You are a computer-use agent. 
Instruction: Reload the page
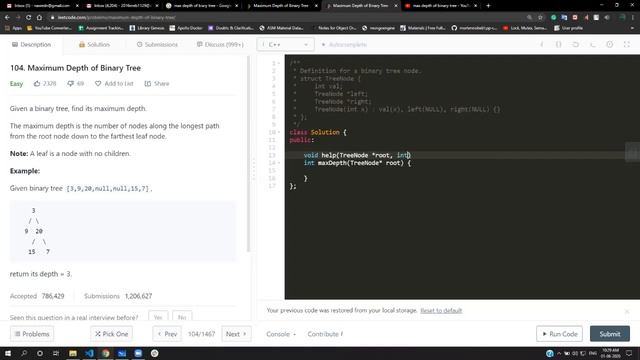coord(29,18)
